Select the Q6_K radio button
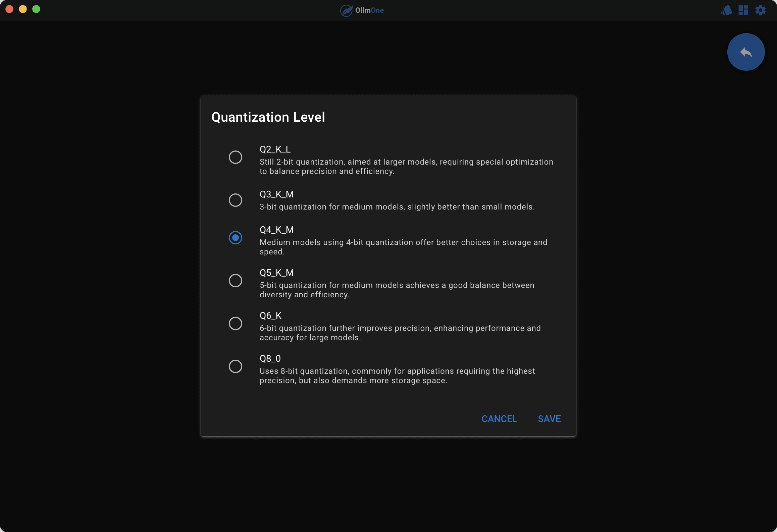The width and height of the screenshot is (777, 532). coord(236,323)
